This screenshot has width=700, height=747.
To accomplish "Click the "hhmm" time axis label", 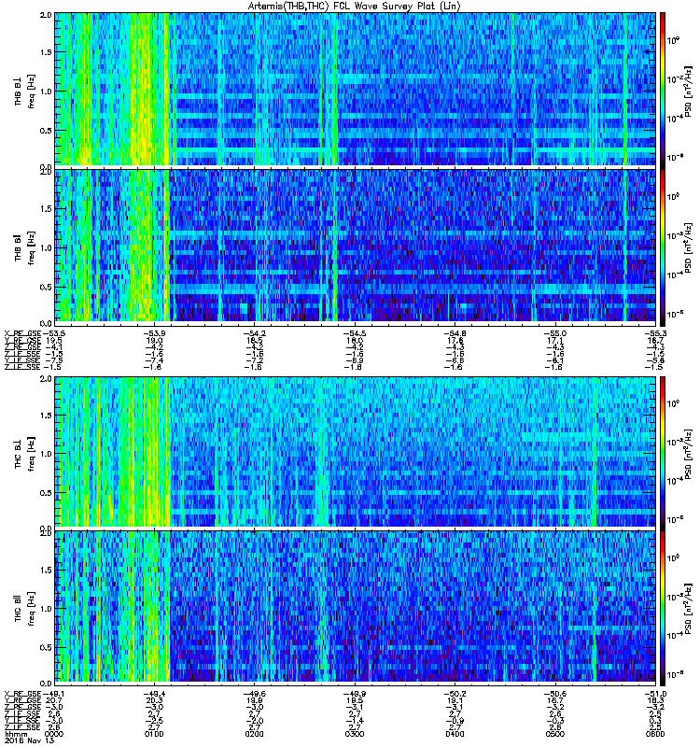I will point(16,734).
